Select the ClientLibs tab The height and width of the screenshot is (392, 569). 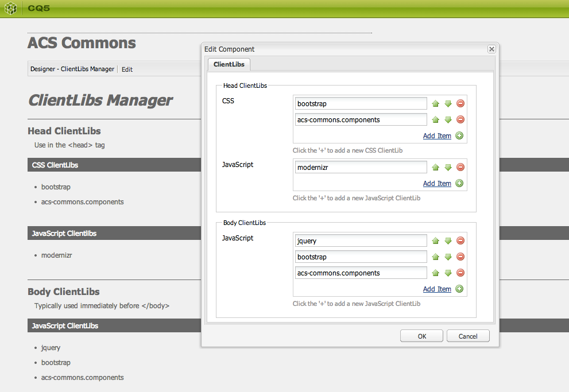click(229, 64)
